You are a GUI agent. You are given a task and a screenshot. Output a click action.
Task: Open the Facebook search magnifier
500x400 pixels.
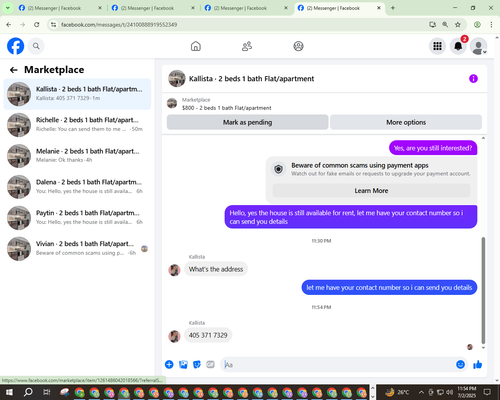36,46
